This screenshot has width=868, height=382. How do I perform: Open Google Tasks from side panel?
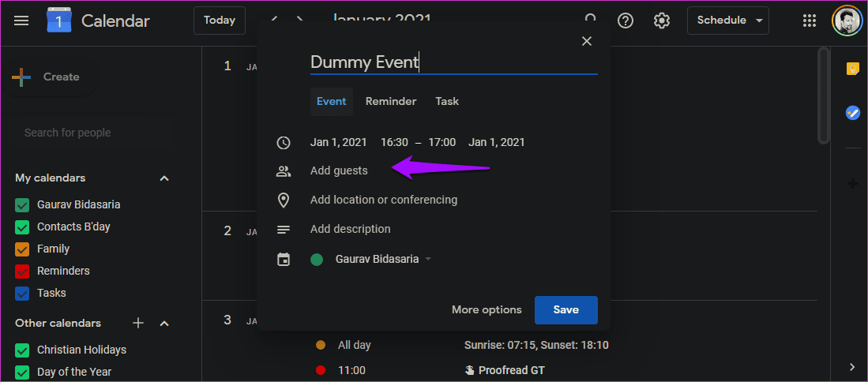[852, 113]
